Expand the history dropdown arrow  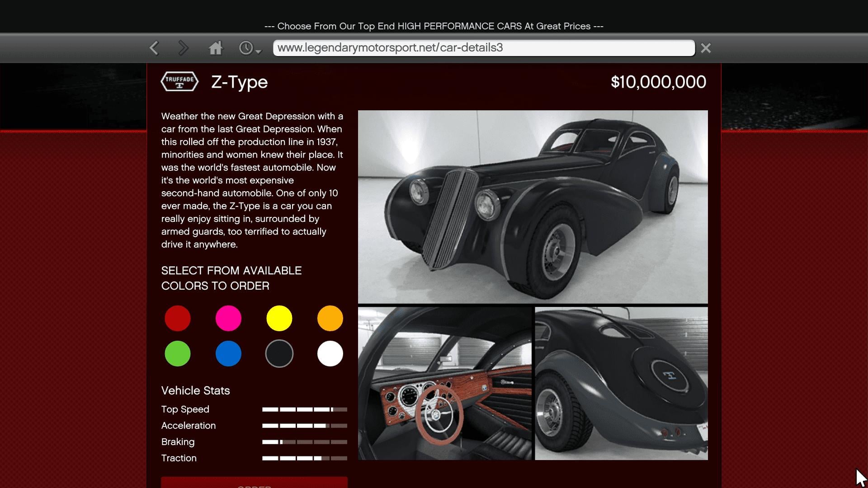pyautogui.click(x=258, y=51)
